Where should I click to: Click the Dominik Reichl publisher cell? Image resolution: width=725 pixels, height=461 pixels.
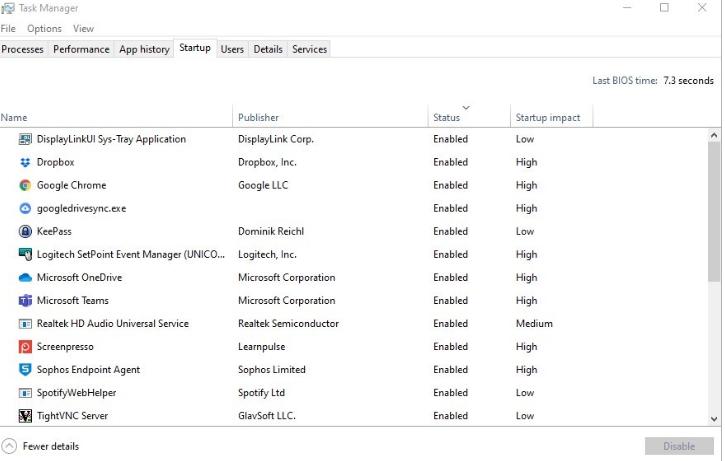tap(271, 231)
